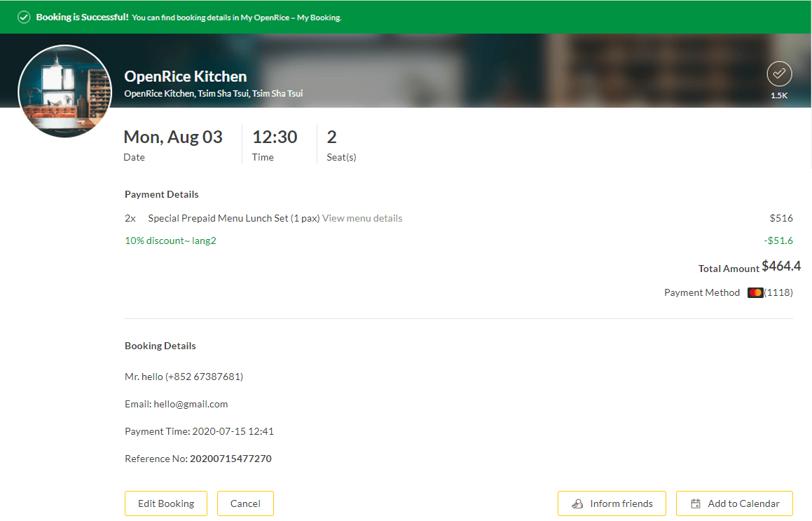Add booking using Add to Calendar button
812x521 pixels.
point(734,503)
